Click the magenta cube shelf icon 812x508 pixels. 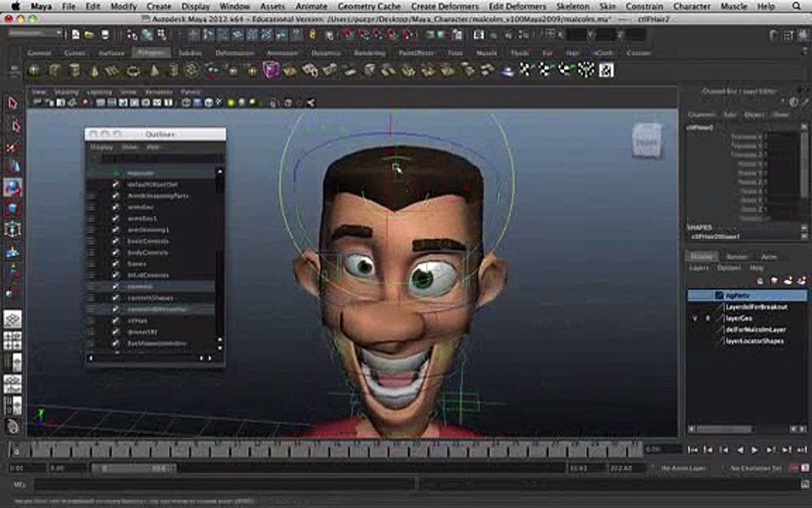271,69
